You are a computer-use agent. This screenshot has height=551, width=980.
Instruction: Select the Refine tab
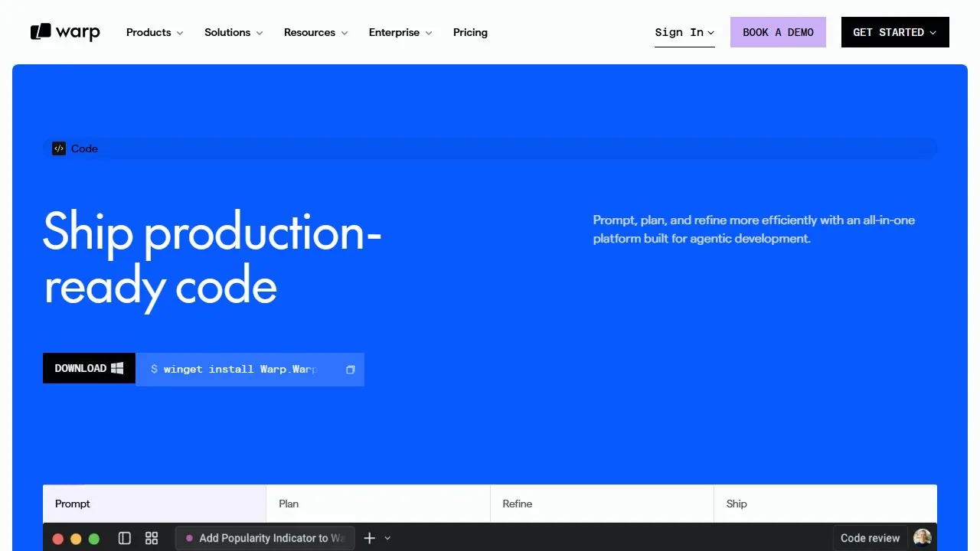(602, 504)
